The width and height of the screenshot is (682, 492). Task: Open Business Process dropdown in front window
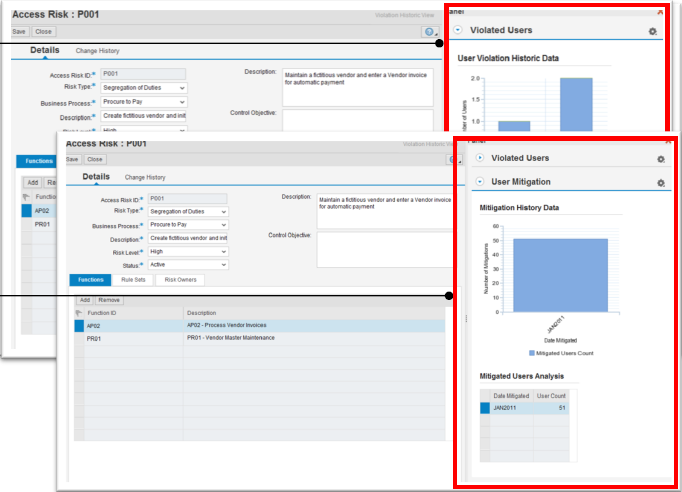188,225
